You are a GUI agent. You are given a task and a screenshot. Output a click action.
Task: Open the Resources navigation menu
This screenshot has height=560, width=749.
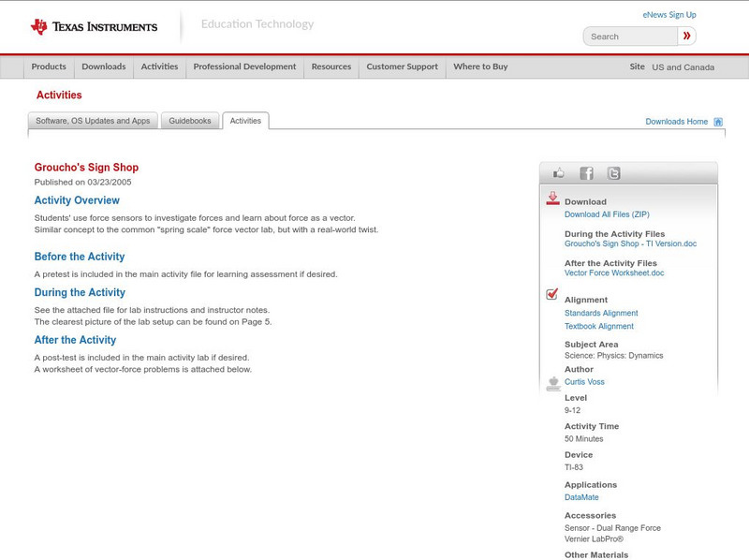tap(332, 66)
